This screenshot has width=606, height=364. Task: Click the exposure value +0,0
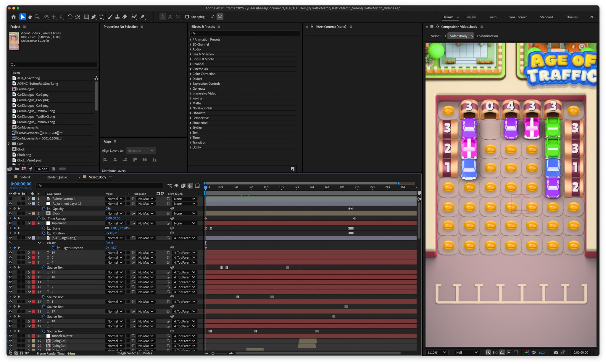coord(541,352)
